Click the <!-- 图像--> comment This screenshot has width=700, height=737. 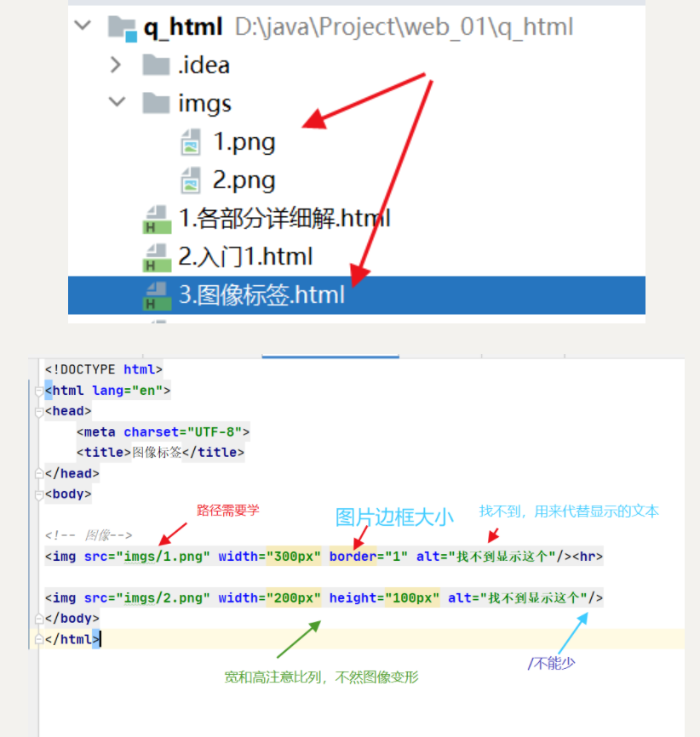click(x=89, y=535)
